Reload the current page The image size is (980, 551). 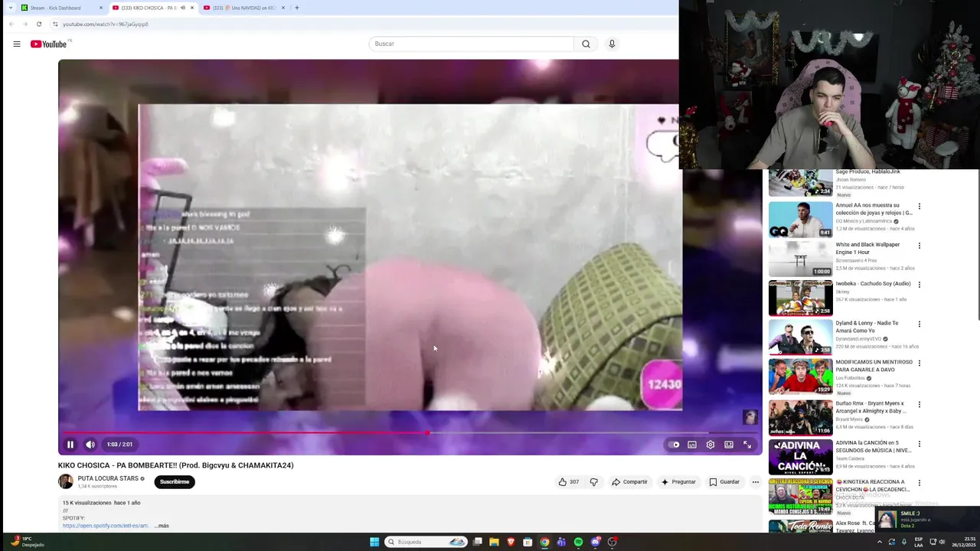(x=39, y=24)
